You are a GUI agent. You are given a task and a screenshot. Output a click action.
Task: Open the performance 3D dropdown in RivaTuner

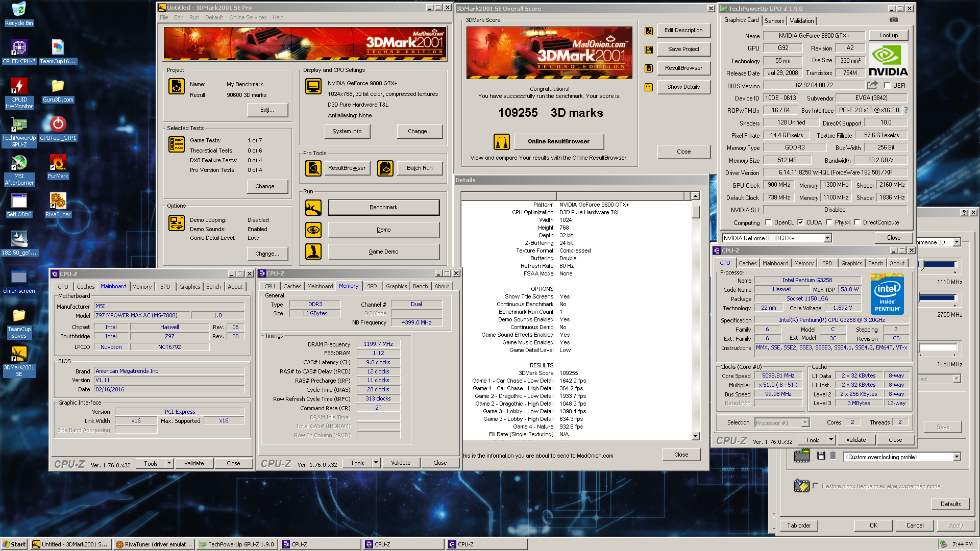[957, 242]
